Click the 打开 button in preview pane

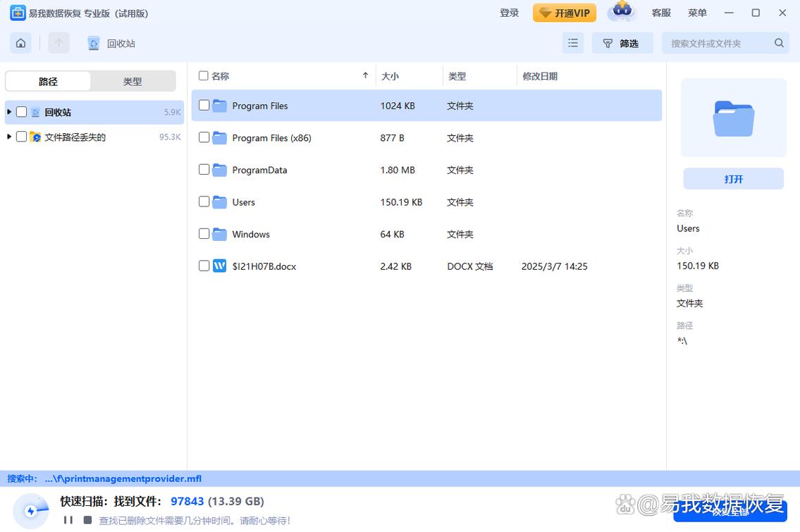tap(733, 179)
